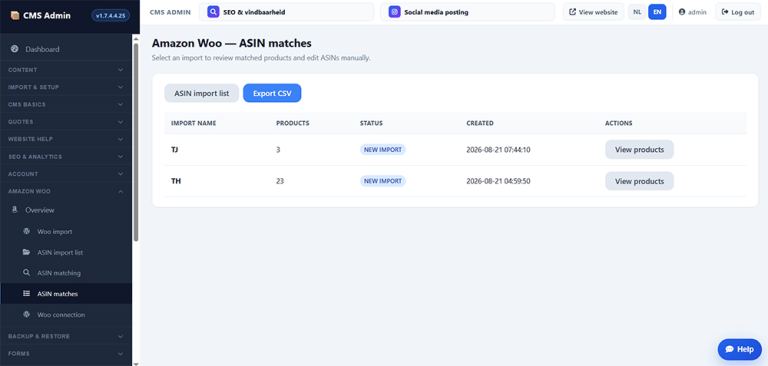Select ASIN matches in the sidebar

click(66, 293)
